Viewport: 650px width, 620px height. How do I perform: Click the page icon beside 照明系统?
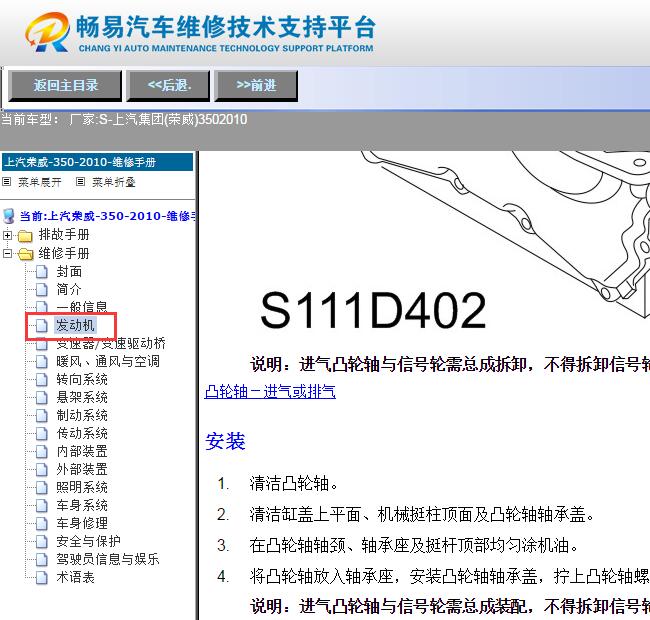point(41,488)
